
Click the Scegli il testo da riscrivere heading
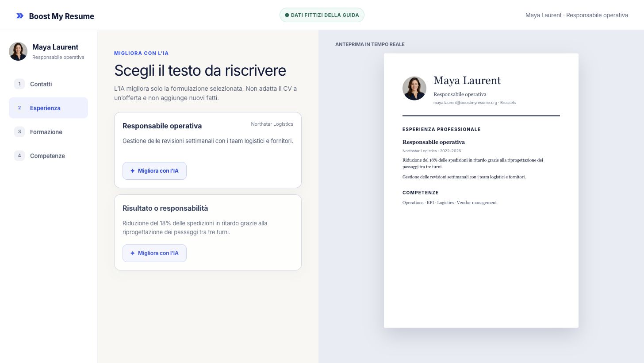(x=200, y=70)
